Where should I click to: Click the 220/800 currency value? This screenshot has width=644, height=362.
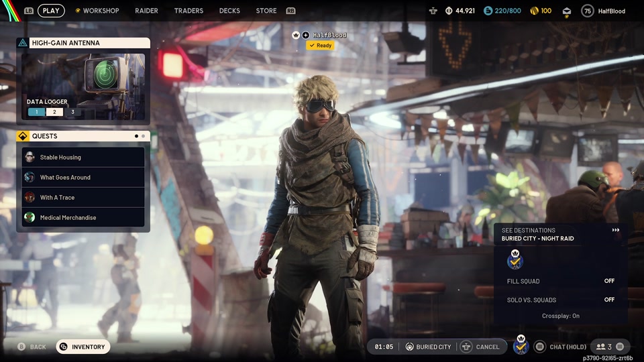(508, 11)
